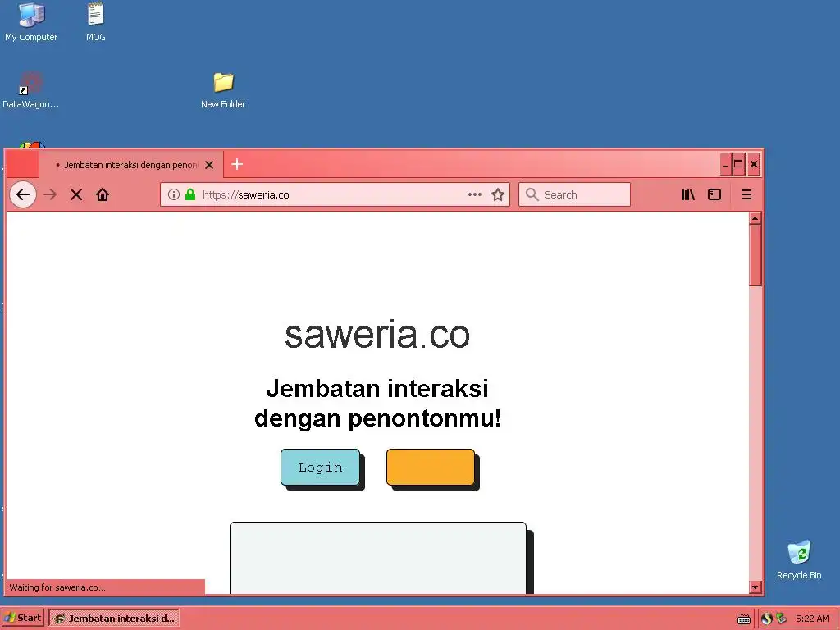840x630 pixels.
Task: Click the saweria.co heading text
Action: (377, 335)
